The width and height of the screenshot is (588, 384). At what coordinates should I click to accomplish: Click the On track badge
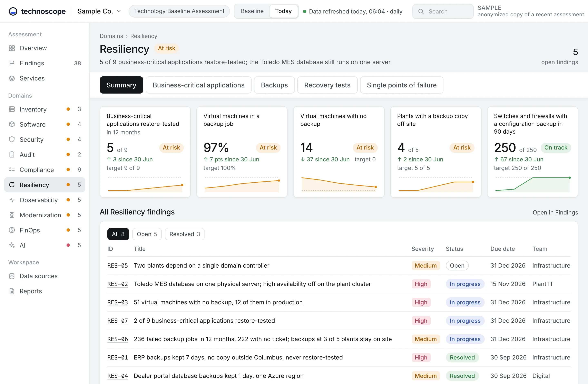(x=556, y=147)
